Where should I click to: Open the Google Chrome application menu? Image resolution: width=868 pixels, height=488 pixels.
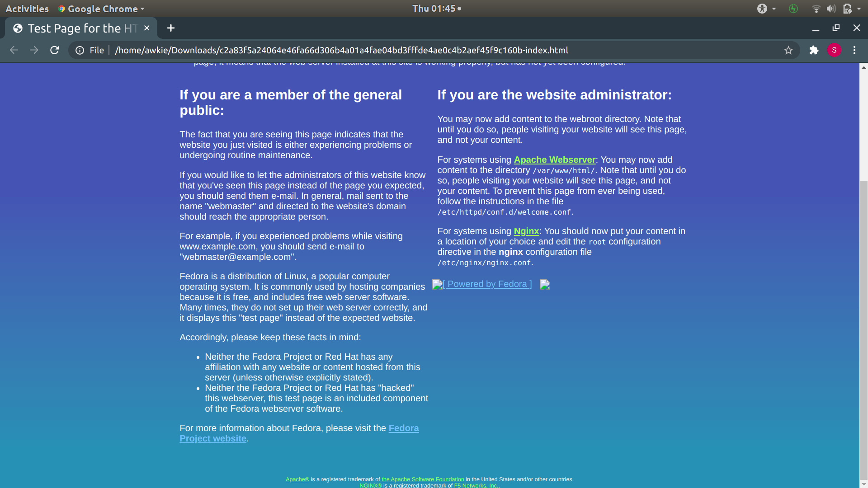click(x=101, y=9)
